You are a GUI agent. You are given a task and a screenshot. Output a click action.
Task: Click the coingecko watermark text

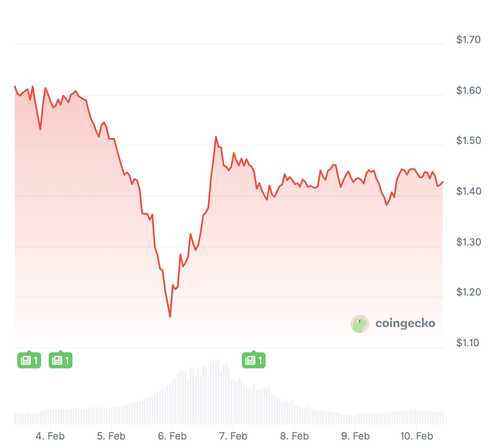tap(405, 324)
